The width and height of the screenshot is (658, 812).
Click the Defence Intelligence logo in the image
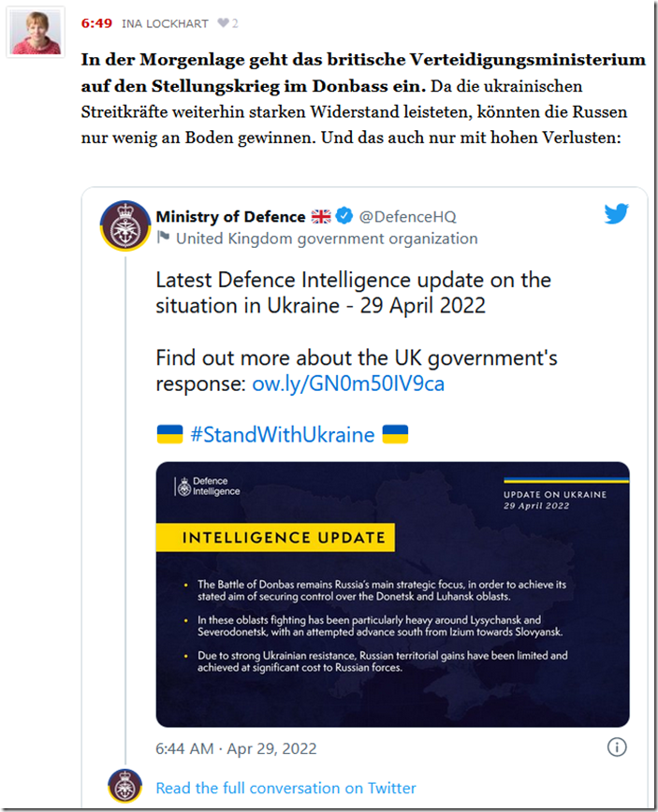(x=209, y=486)
